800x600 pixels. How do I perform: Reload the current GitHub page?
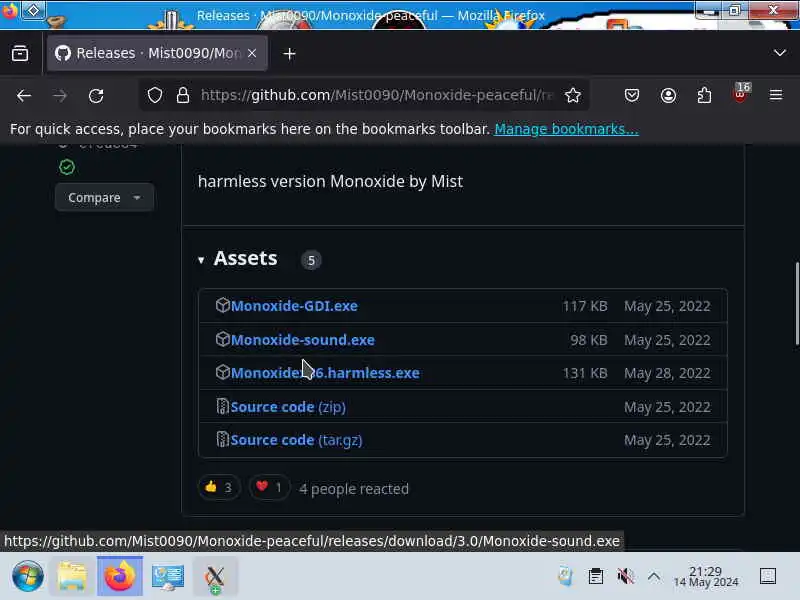(x=96, y=95)
